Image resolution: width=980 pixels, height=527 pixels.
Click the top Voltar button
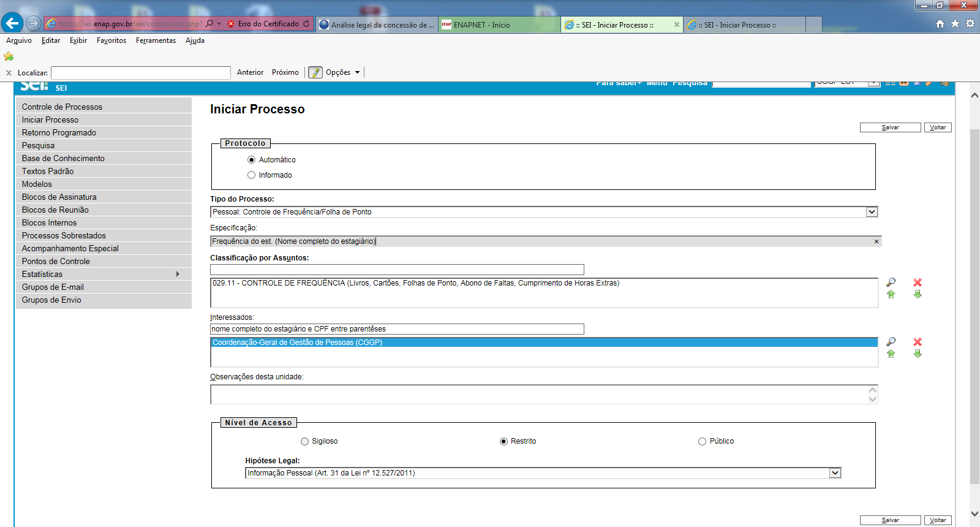(938, 127)
